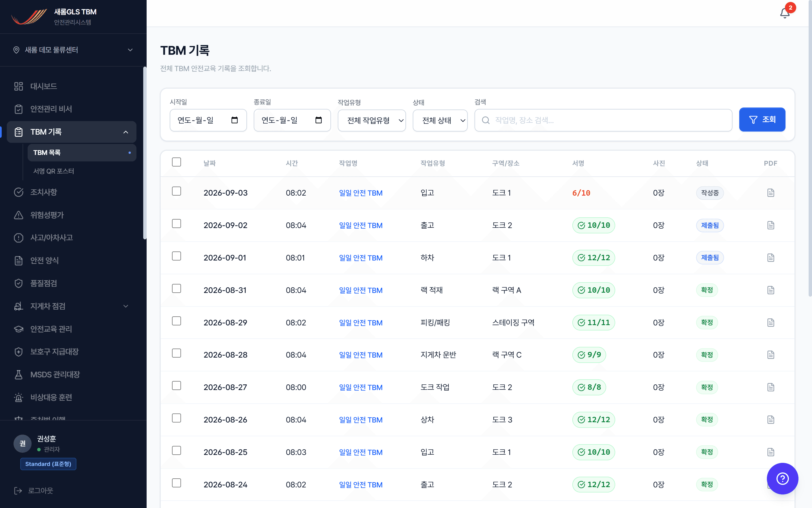Open the 전체 작업유형 dropdown
The width and height of the screenshot is (812, 508).
372,120
